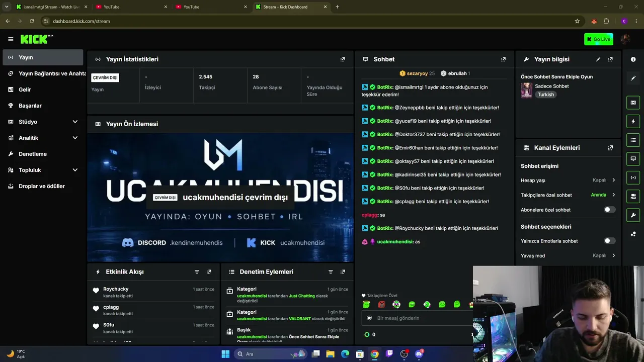644x362 pixels.
Task: Open the VALORANT category link
Action: 300,319
